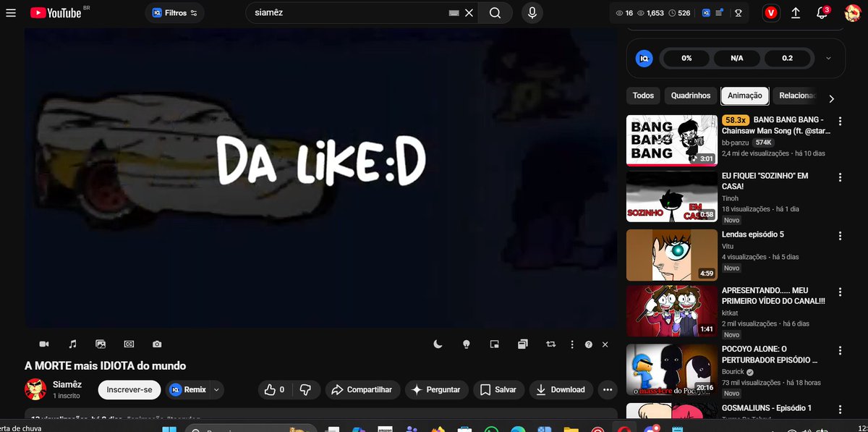The image size is (868, 432).
Task: Click the music note icon below player
Action: click(72, 344)
